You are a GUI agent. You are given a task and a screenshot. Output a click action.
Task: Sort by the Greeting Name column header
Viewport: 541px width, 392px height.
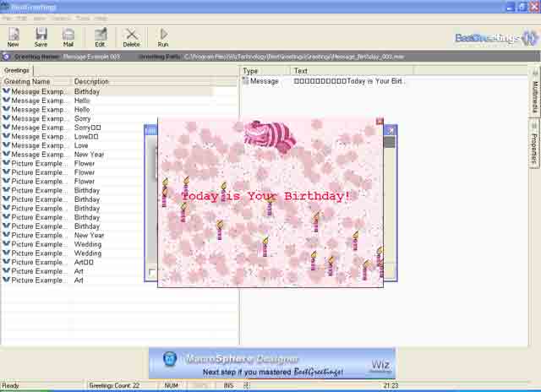point(36,81)
